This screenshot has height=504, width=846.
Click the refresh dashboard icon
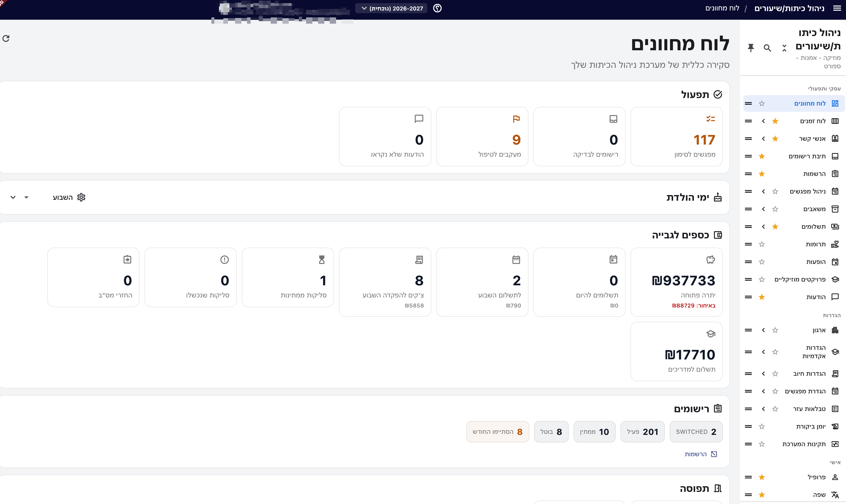(6, 38)
